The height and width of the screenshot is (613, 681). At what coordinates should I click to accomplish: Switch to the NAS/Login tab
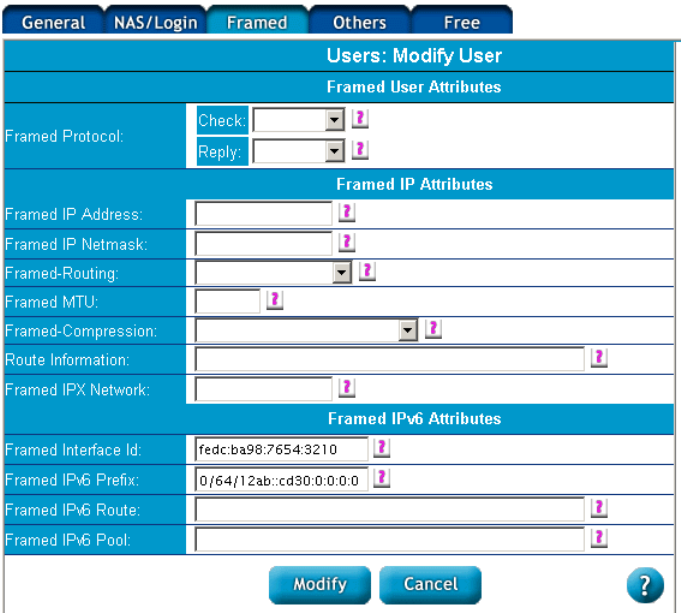pyautogui.click(x=155, y=20)
